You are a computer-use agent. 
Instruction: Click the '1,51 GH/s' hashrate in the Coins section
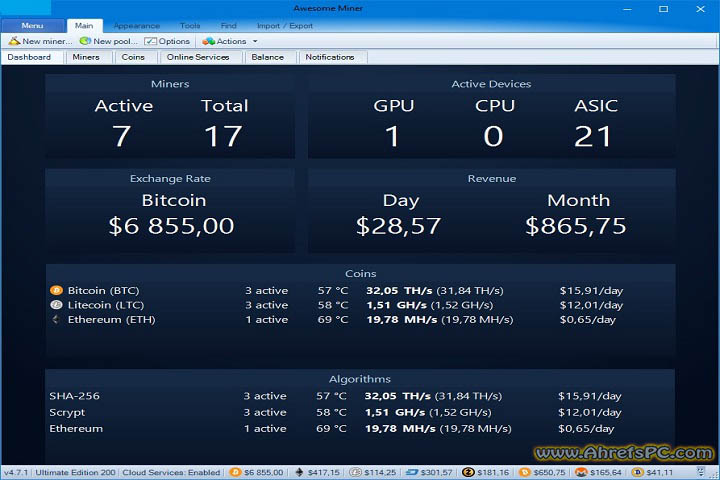tap(397, 305)
